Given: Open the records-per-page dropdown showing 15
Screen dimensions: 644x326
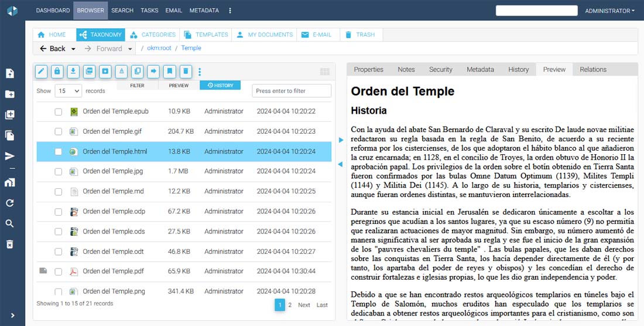Looking at the screenshot, I should click(x=68, y=91).
